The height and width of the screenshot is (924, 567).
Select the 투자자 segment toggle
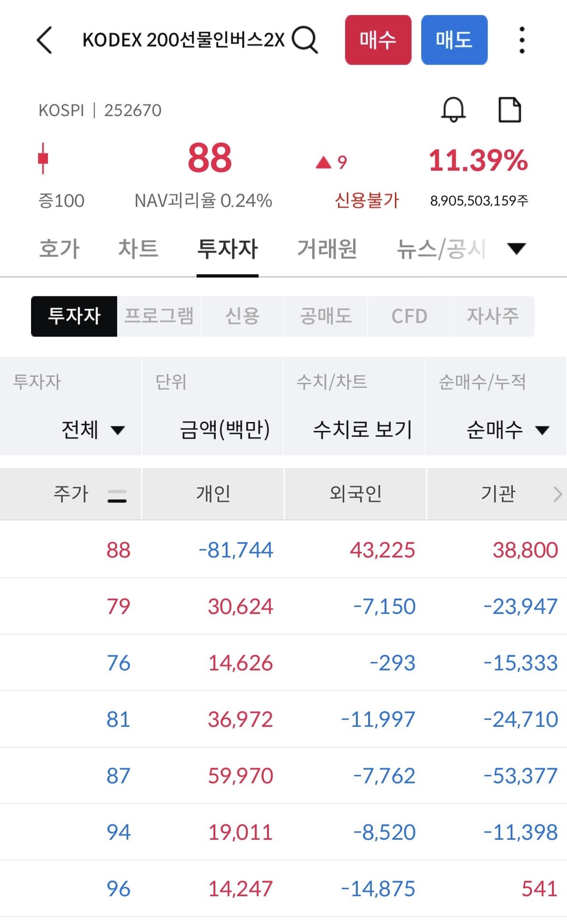(74, 316)
